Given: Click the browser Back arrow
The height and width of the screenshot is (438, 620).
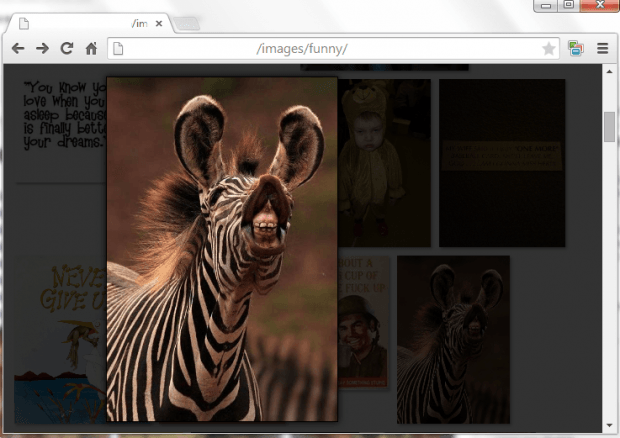Looking at the screenshot, I should 18,48.
